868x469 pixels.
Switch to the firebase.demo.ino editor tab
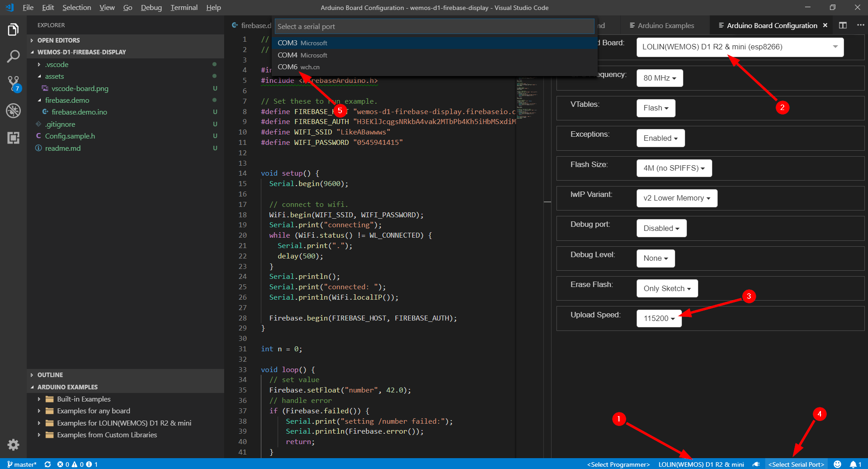251,25
